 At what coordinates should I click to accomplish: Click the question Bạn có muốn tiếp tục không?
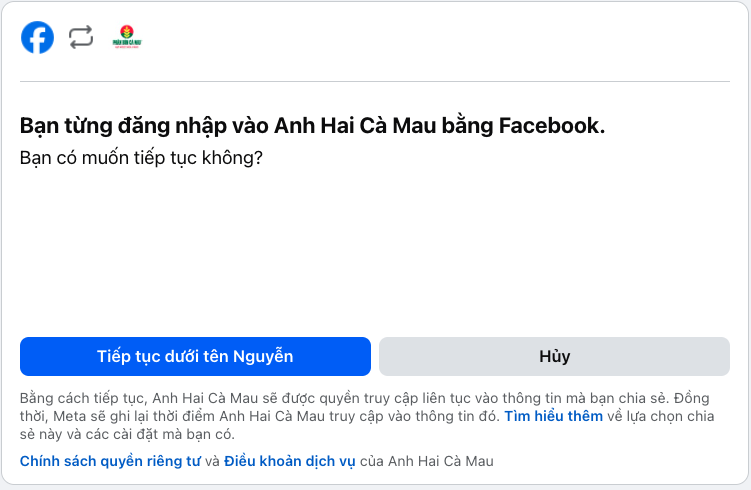141,158
